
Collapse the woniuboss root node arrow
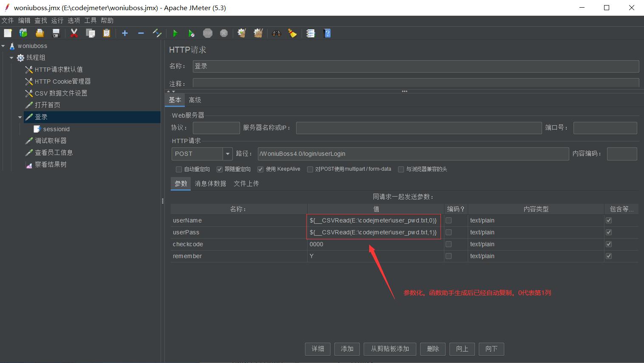(3, 46)
